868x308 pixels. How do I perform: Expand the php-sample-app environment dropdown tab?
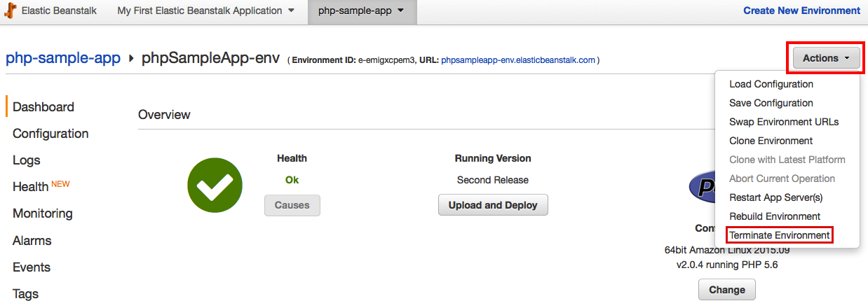pos(361,11)
